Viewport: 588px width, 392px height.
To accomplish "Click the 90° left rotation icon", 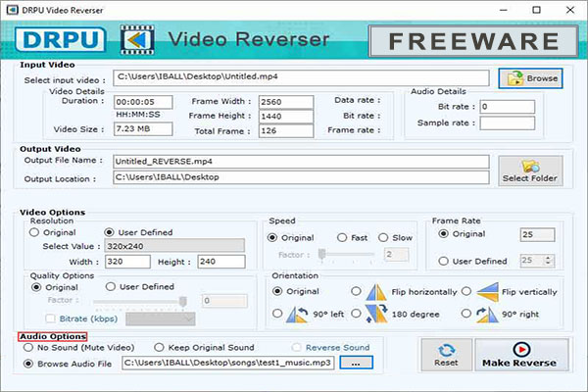I will (x=297, y=315).
